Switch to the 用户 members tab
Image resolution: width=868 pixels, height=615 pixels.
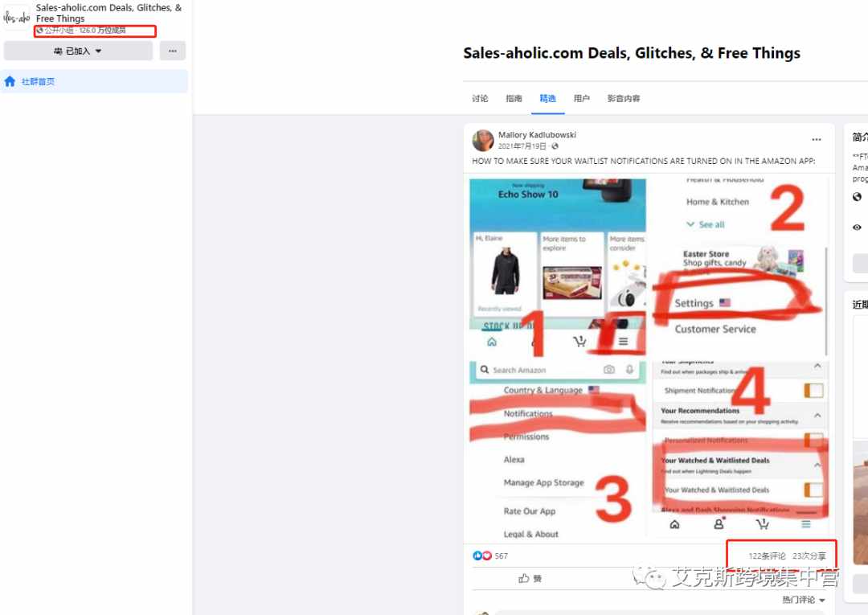click(581, 99)
